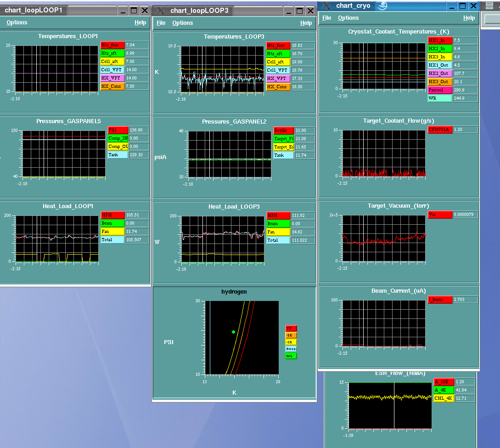Click HPH value 111.82 in Heat_Load_LOOP3
Screen dimensions: 500x448
pos(303,215)
